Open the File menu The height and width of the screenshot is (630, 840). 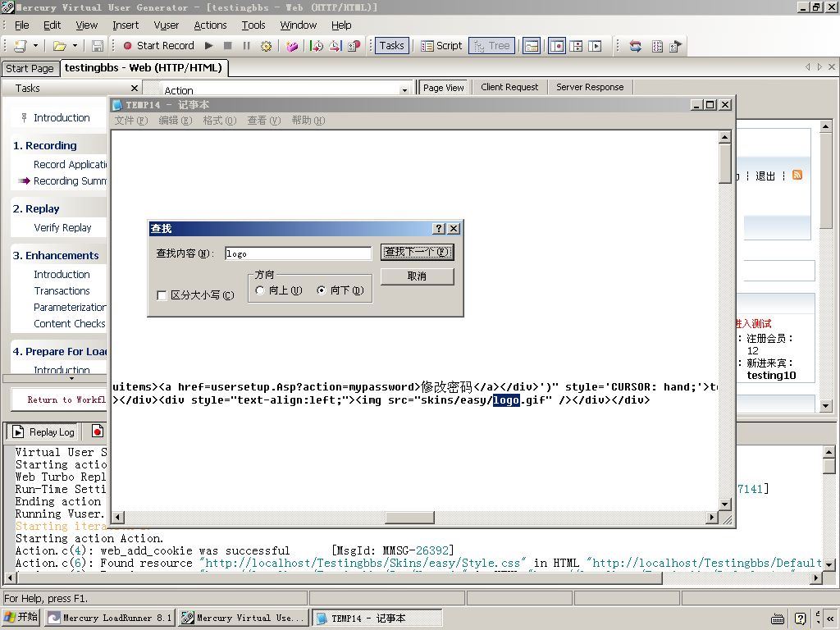(22, 25)
